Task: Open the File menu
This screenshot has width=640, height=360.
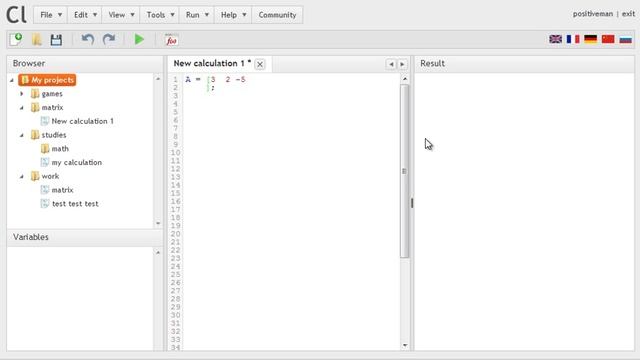Action: pos(51,15)
